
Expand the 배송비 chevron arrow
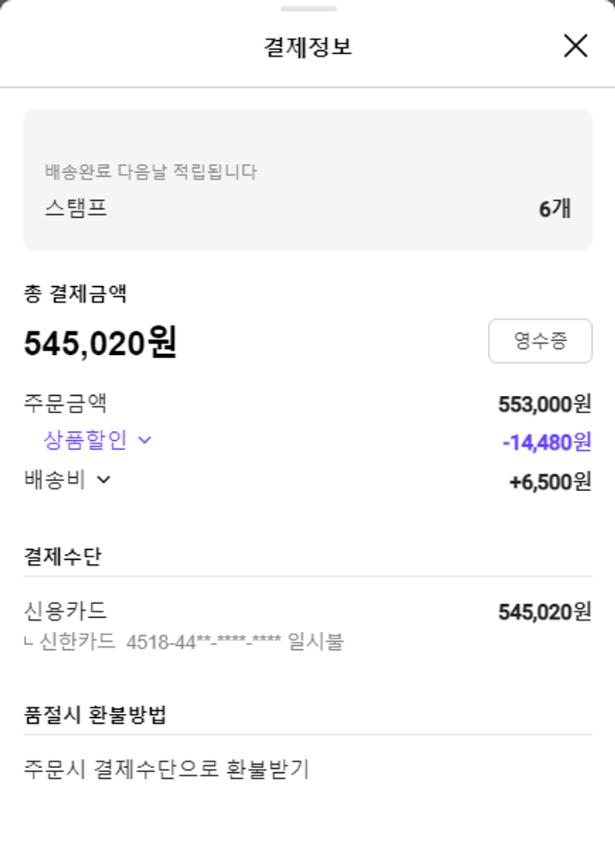(103, 479)
